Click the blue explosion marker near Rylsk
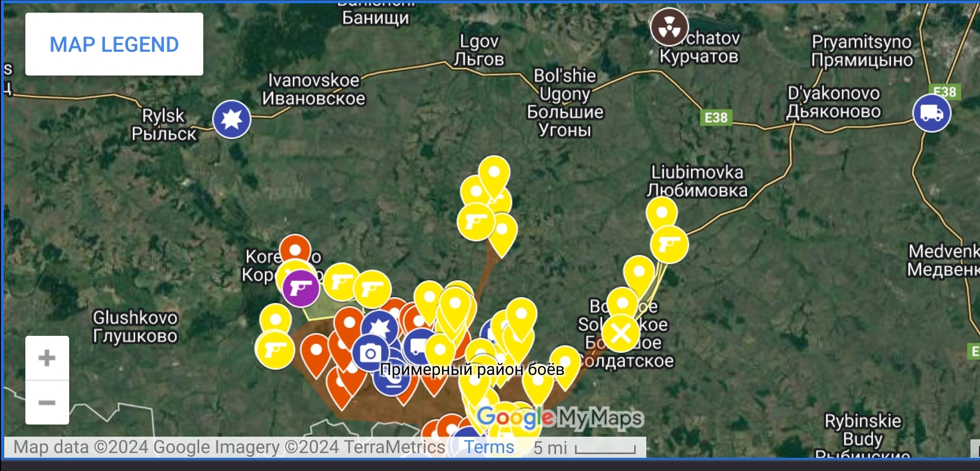980x471 pixels. [x=232, y=119]
